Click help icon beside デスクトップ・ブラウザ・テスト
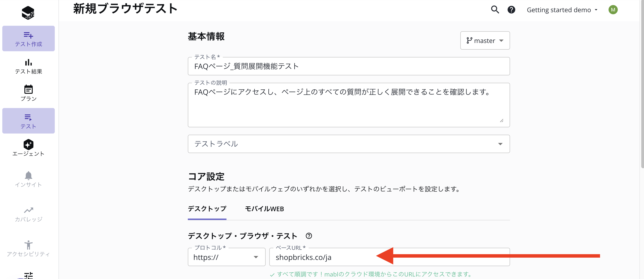Screen dimensions: 644x279 click(x=309, y=236)
